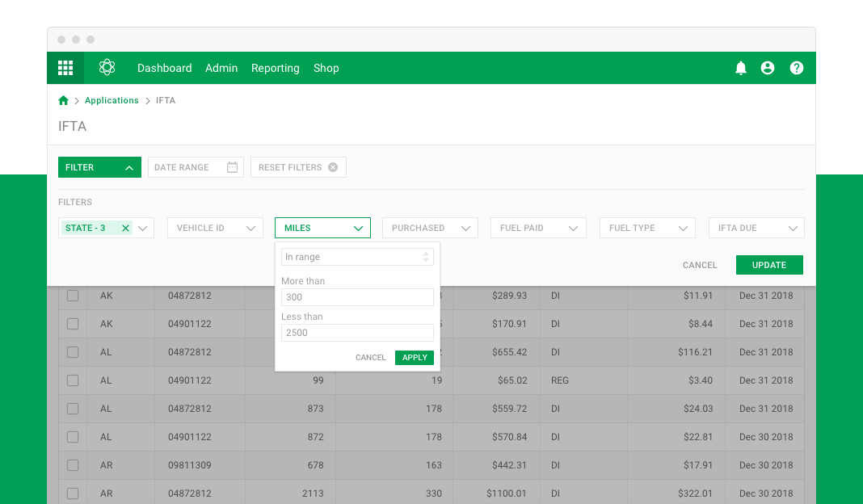
Task: Click the $442.31 fuel paid cell
Action: [x=509, y=465]
